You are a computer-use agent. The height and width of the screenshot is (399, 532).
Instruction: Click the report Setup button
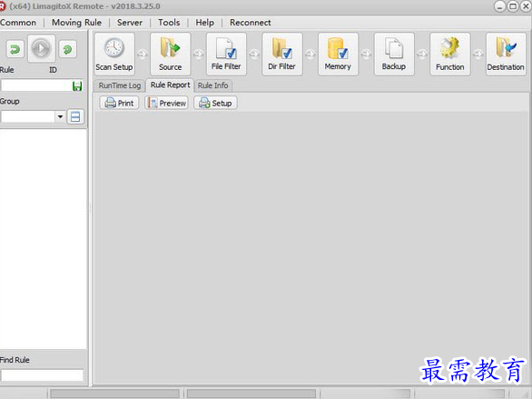(x=215, y=103)
